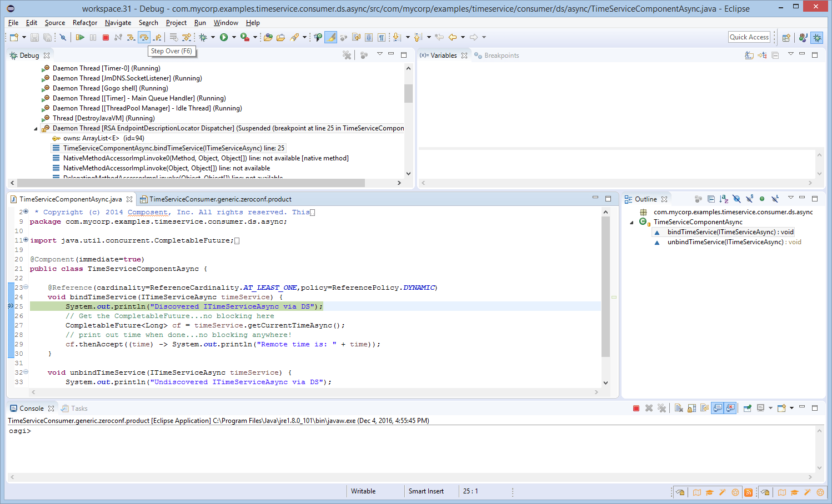
Task: Click the Step Over icon
Action: pos(144,37)
